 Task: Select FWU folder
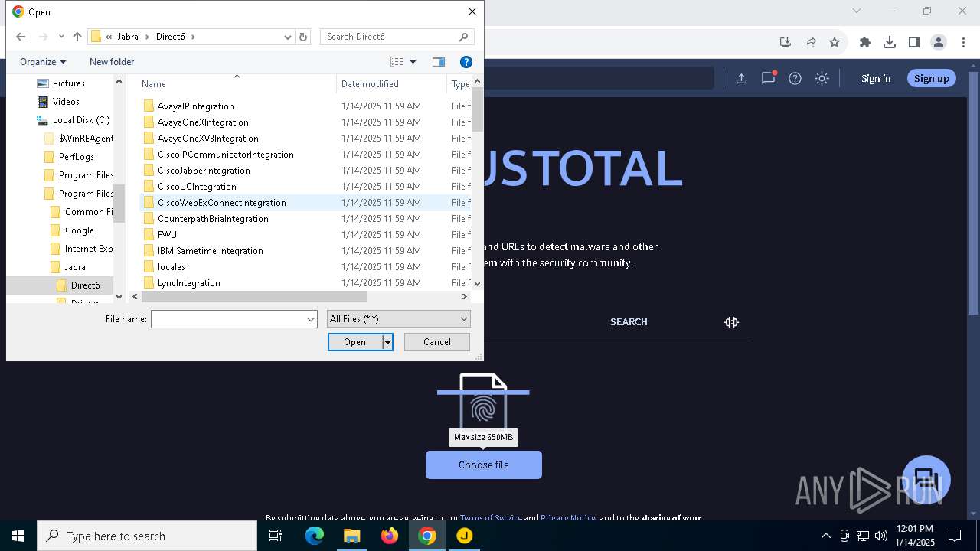(167, 235)
